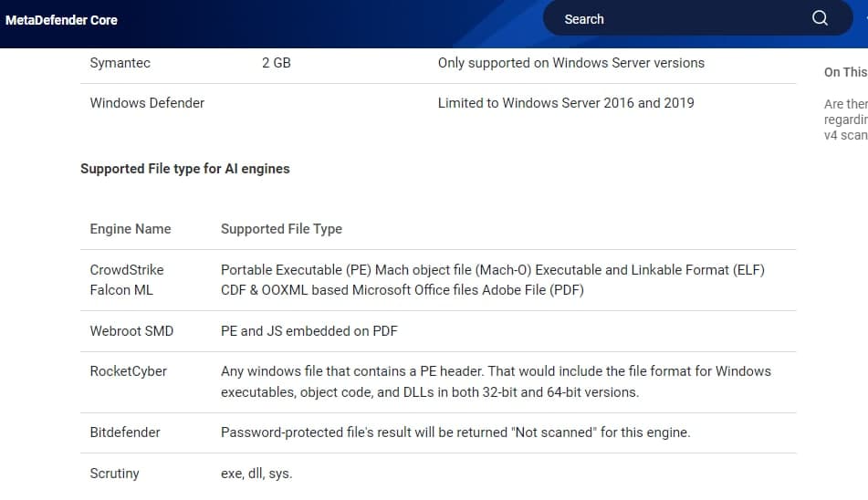
Task: Click the 'Engine Name' column header
Action: coord(131,229)
